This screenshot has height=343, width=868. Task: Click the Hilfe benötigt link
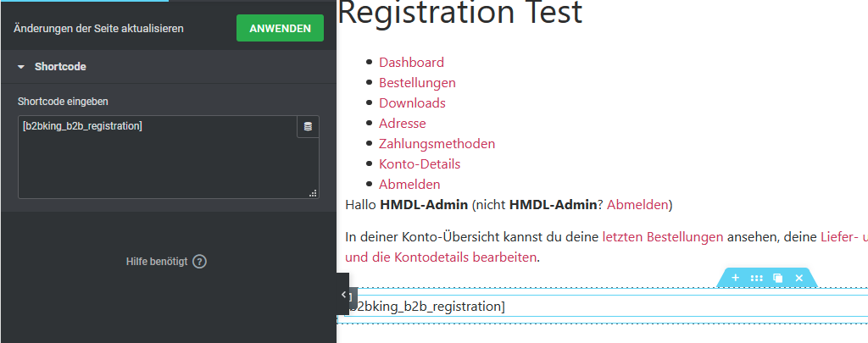pos(157,262)
